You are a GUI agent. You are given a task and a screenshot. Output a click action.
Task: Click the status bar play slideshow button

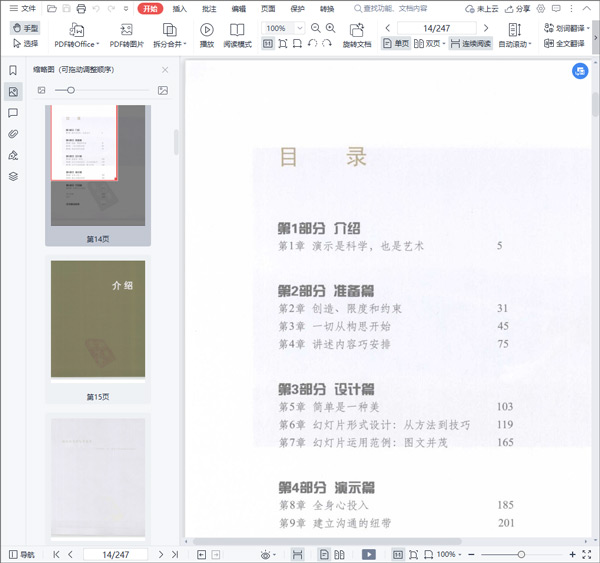[369, 554]
